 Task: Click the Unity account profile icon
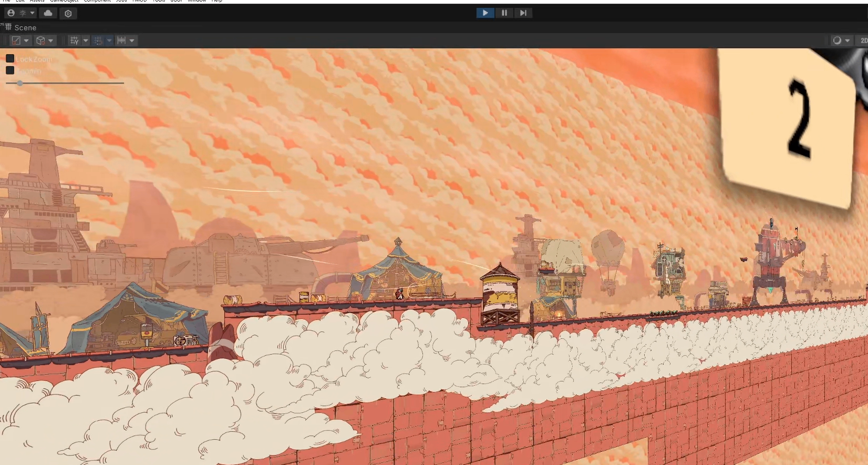coord(11,13)
